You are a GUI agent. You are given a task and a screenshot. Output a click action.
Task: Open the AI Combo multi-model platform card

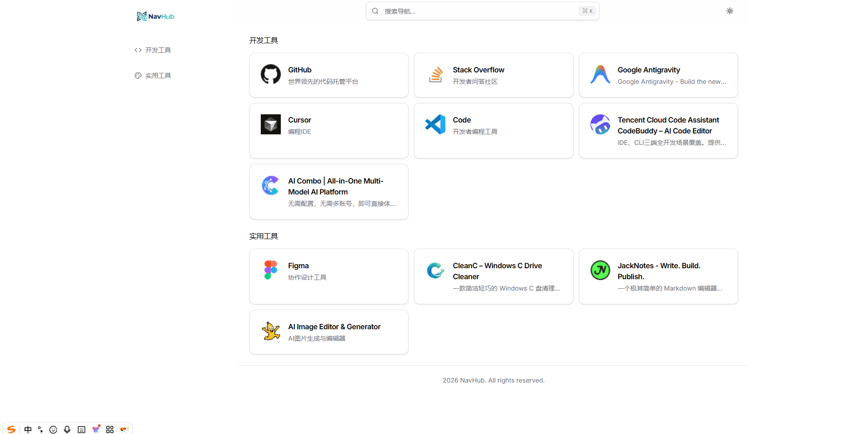pyautogui.click(x=328, y=191)
